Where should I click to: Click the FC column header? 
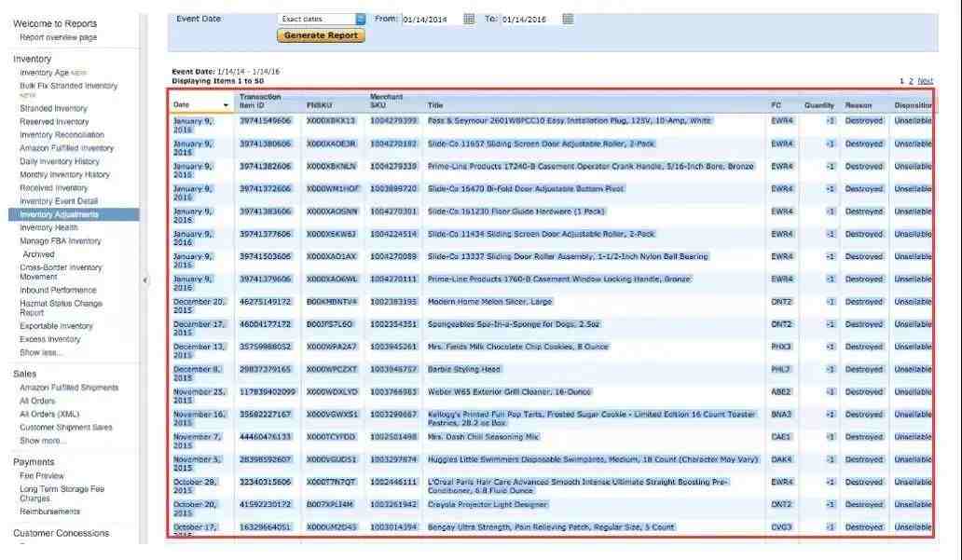coord(776,105)
